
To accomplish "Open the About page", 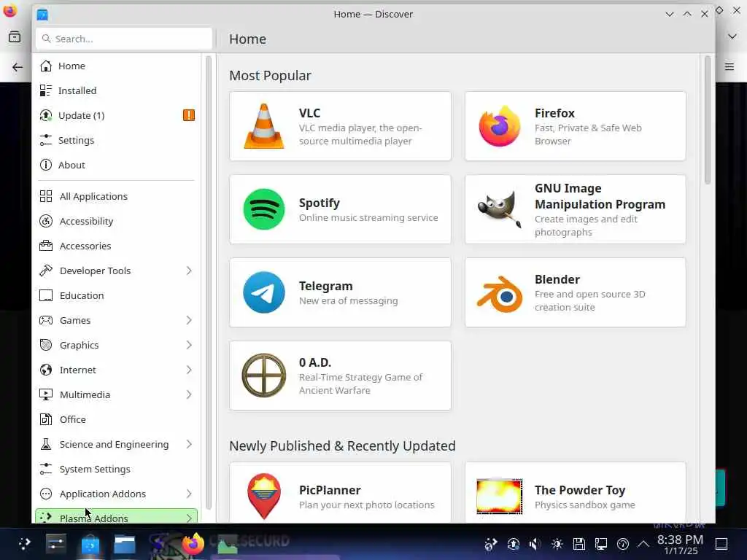I will [x=117, y=165].
